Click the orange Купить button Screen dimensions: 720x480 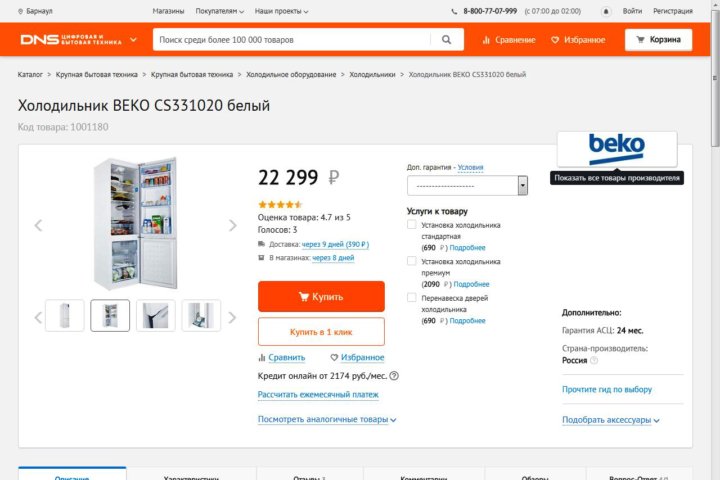tap(321, 296)
